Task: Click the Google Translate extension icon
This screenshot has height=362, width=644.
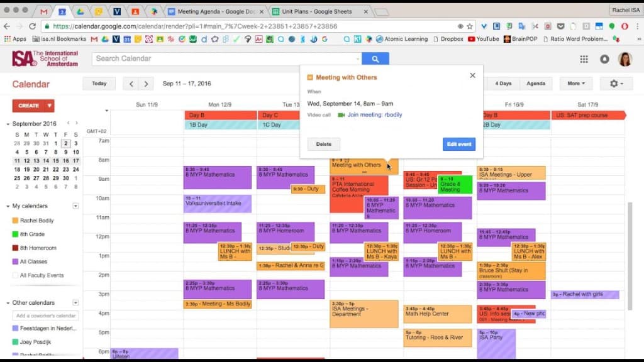Action: (x=521, y=26)
